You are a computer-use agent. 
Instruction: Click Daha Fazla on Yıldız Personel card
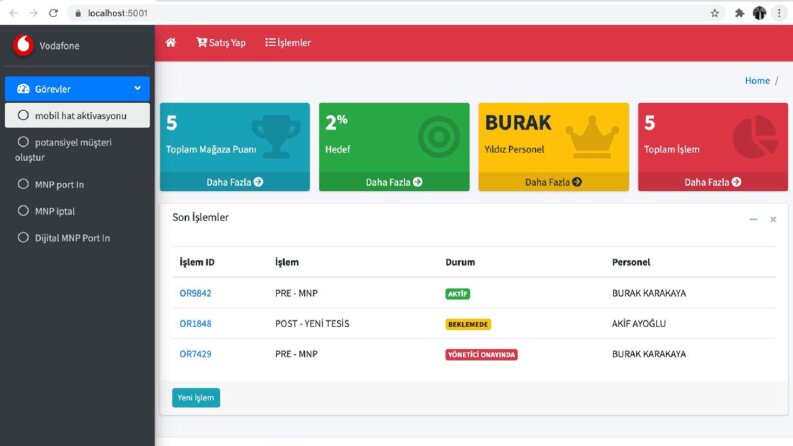pos(553,182)
